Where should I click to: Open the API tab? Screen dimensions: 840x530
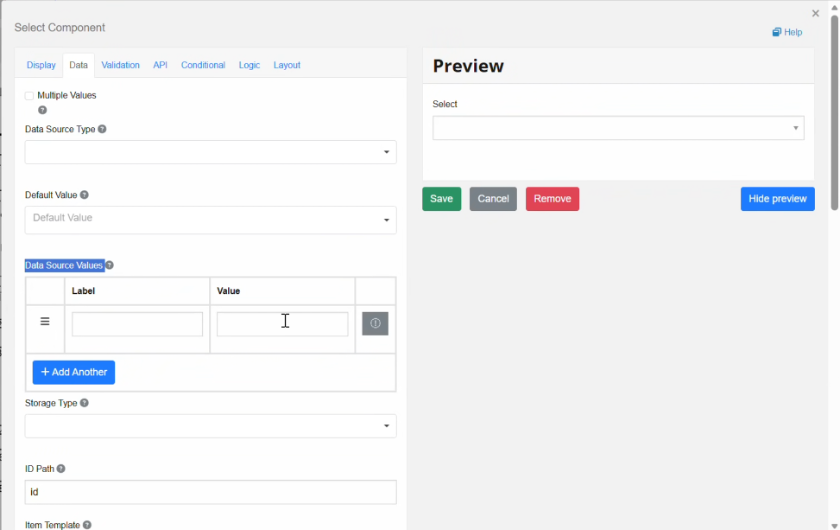tap(160, 65)
